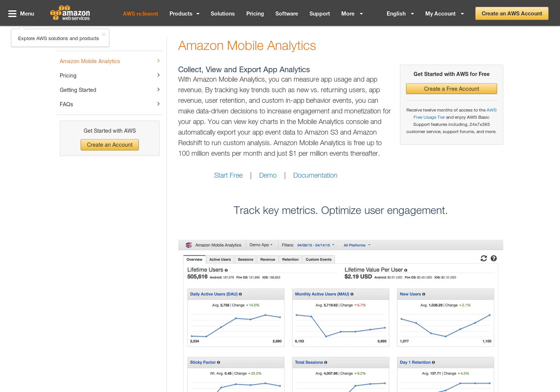Open the My Account dropdown

pos(444,14)
